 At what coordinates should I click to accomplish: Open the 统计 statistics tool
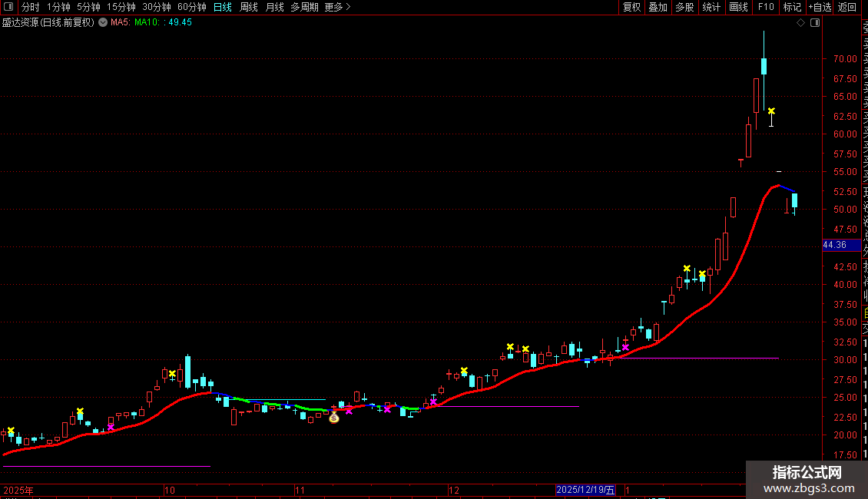(x=711, y=7)
